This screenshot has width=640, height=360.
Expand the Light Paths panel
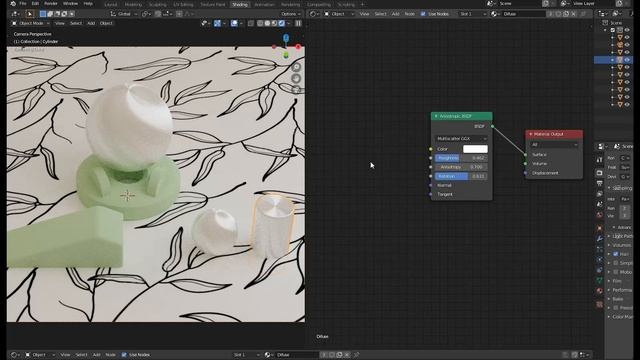pyautogui.click(x=620, y=236)
